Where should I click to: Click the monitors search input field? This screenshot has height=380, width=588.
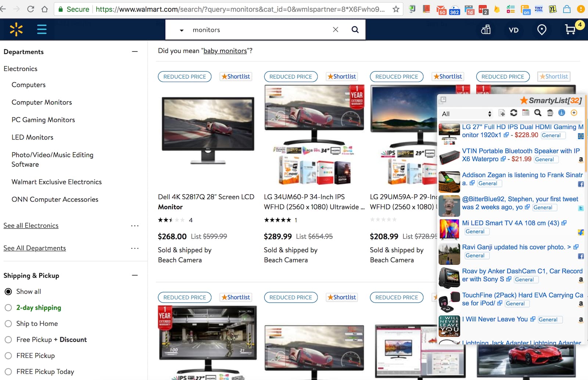click(257, 30)
